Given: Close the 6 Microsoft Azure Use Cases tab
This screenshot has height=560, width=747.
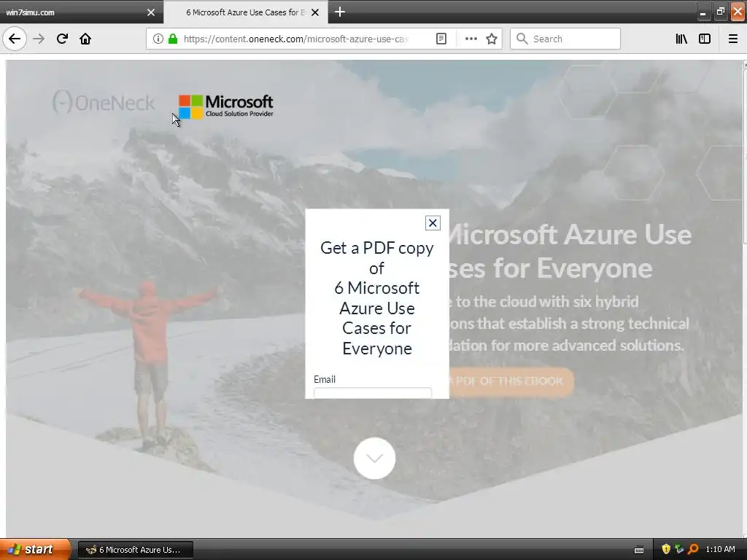Looking at the screenshot, I should click(315, 12).
